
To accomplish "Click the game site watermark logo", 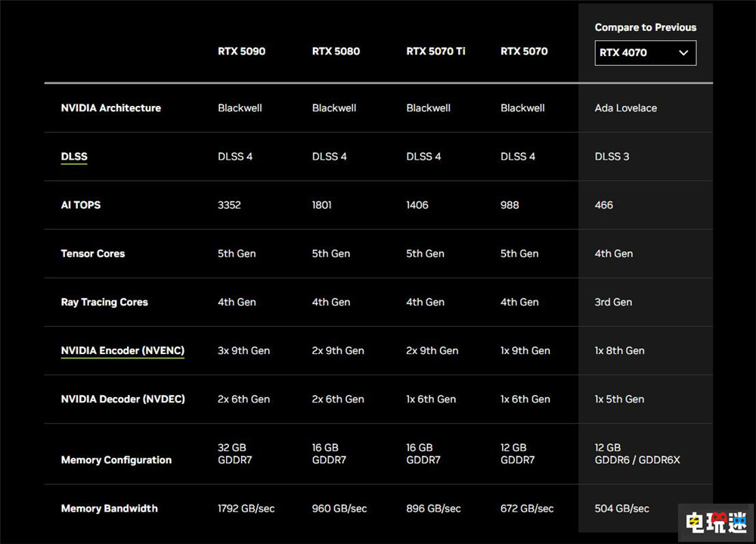I will [715, 521].
